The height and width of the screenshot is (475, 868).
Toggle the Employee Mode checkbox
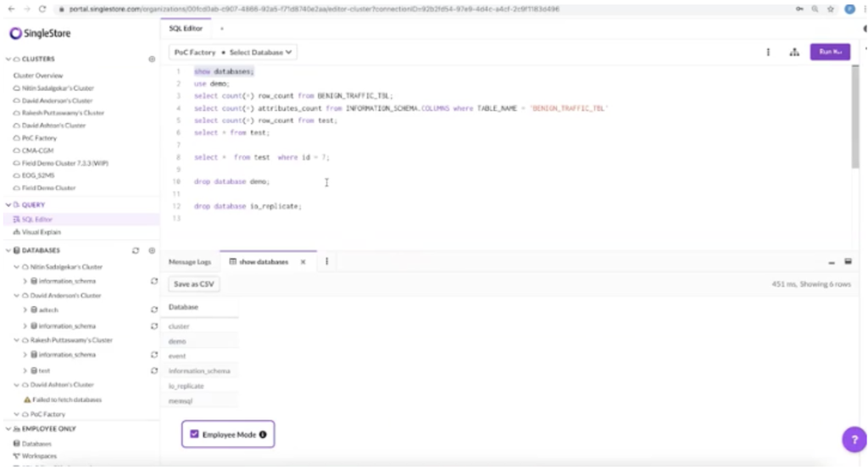[194, 434]
